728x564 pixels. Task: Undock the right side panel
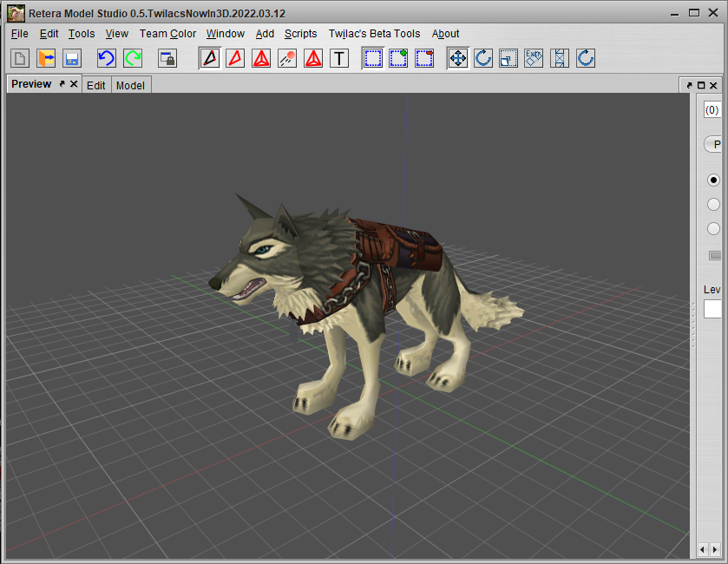[689, 85]
